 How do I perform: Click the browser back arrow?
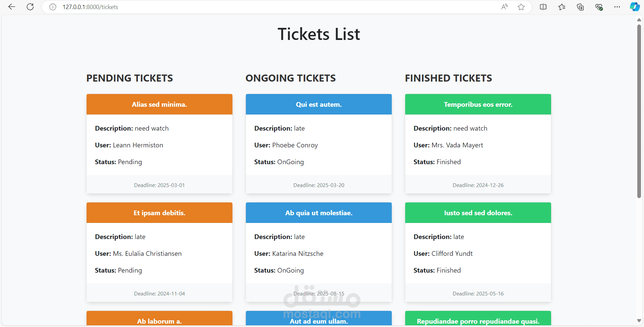coord(12,7)
